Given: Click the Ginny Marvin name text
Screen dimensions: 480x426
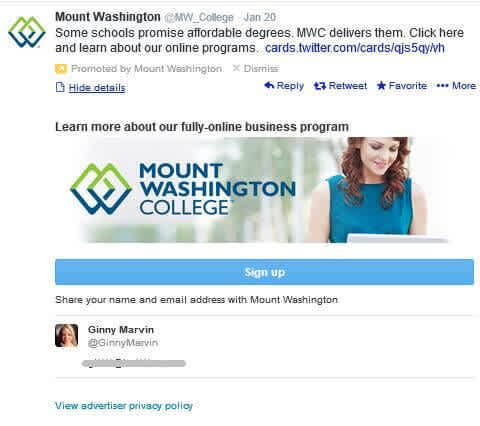Looking at the screenshot, I should click(121, 330).
